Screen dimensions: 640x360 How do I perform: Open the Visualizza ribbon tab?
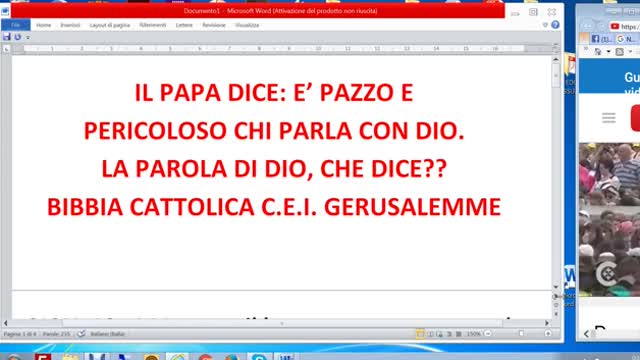pyautogui.click(x=247, y=25)
